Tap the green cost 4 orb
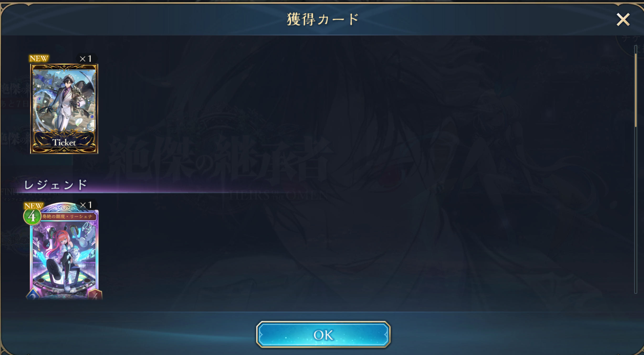 point(32,217)
